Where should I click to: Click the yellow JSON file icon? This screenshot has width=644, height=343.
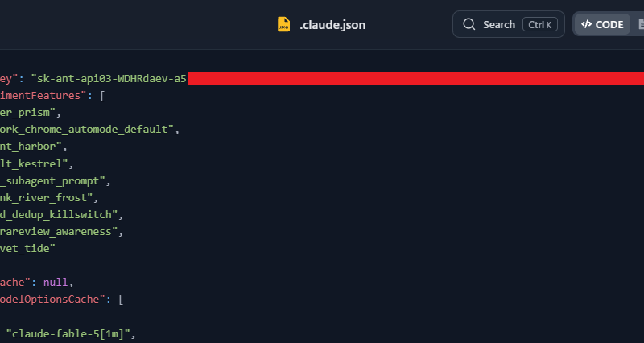pyautogui.click(x=283, y=24)
